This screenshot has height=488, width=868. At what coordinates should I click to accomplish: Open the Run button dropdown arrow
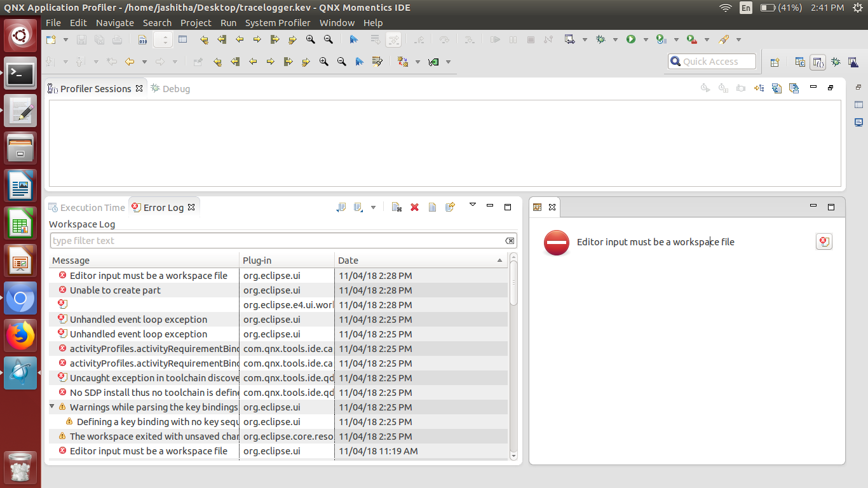(x=646, y=40)
